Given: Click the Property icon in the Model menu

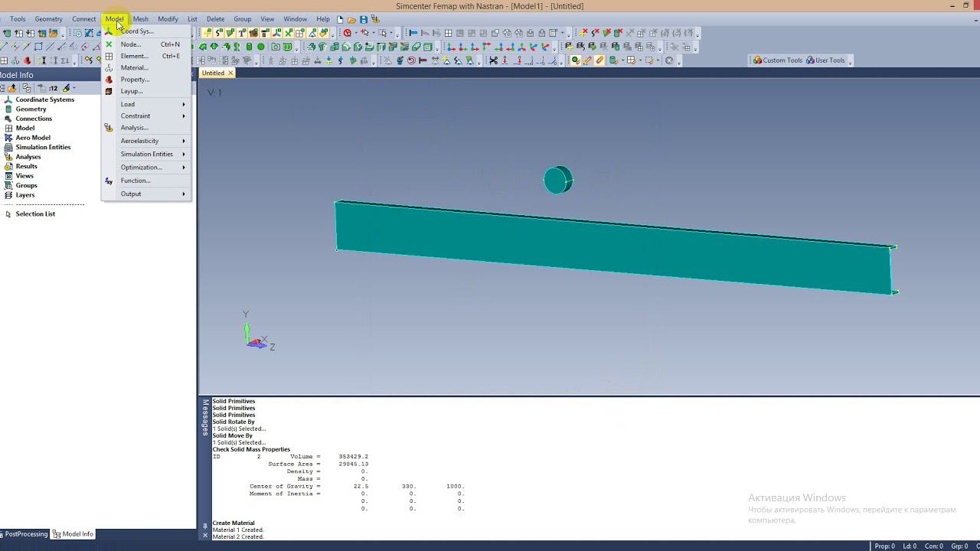Looking at the screenshot, I should click(x=109, y=80).
